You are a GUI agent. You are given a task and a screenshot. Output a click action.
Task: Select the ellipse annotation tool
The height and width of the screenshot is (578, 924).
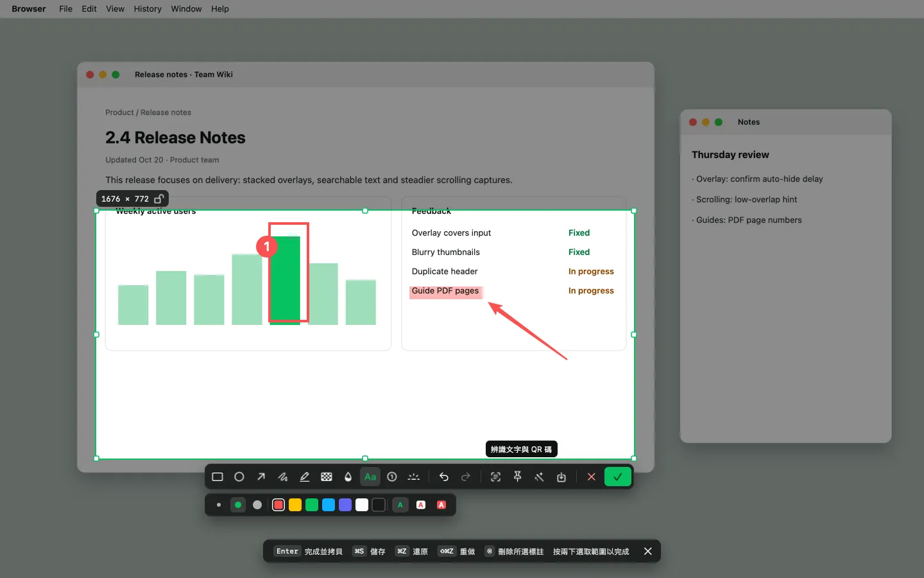pos(239,477)
